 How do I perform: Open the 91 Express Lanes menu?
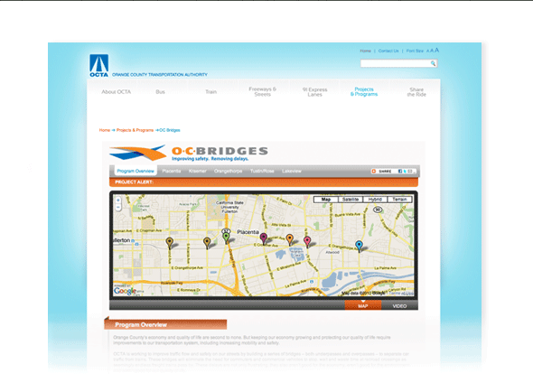[x=314, y=92]
